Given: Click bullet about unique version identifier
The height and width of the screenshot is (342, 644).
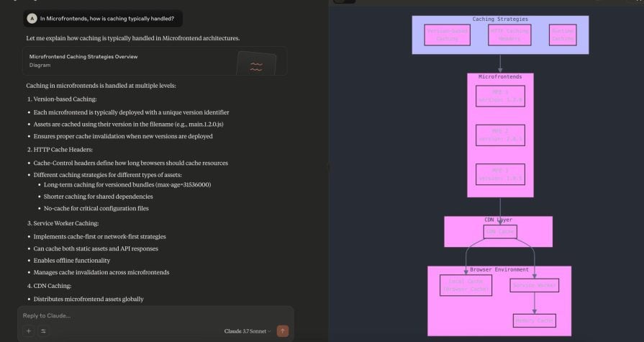Looking at the screenshot, I should point(131,112).
